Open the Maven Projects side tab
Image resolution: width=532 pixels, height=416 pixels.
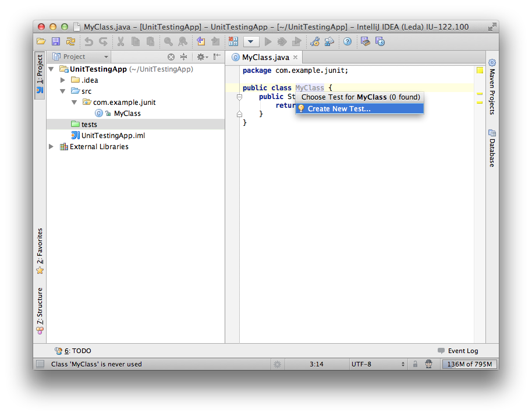click(x=492, y=87)
